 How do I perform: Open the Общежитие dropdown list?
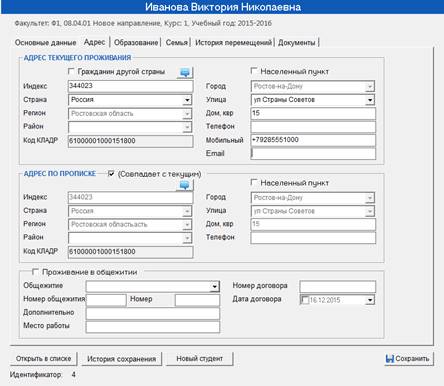pos(215,286)
